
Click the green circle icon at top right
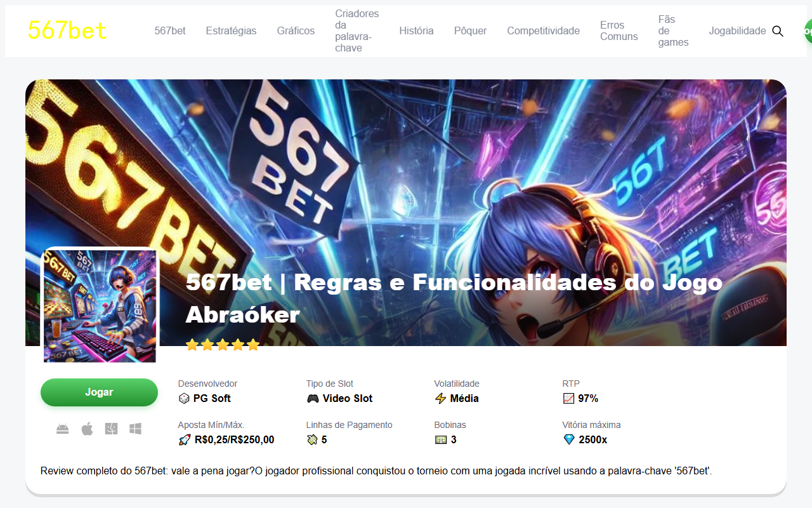click(x=808, y=30)
